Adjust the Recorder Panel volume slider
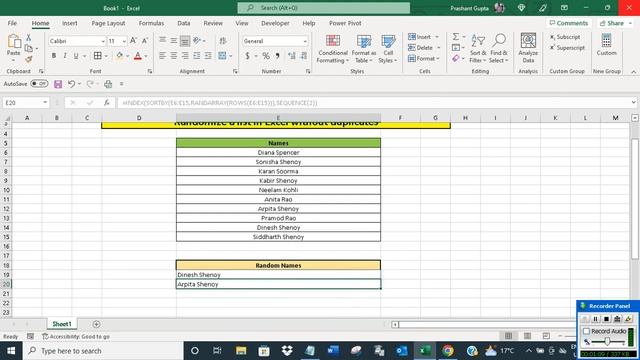The width and height of the screenshot is (640, 360). [x=607, y=341]
